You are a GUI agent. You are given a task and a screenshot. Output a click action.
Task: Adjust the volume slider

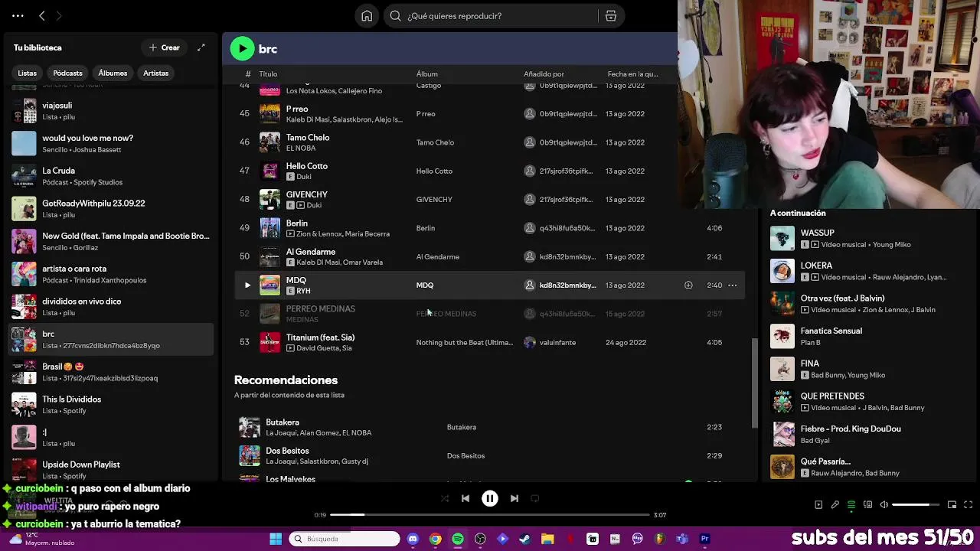pos(916,505)
